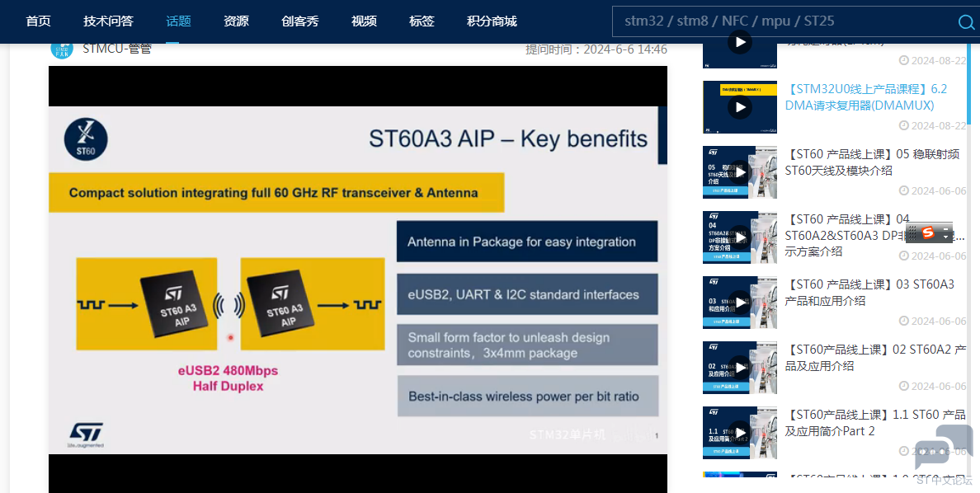Click 提问时间：2024-6-6 14:46 text
The width and height of the screenshot is (980, 493).
[x=596, y=49]
